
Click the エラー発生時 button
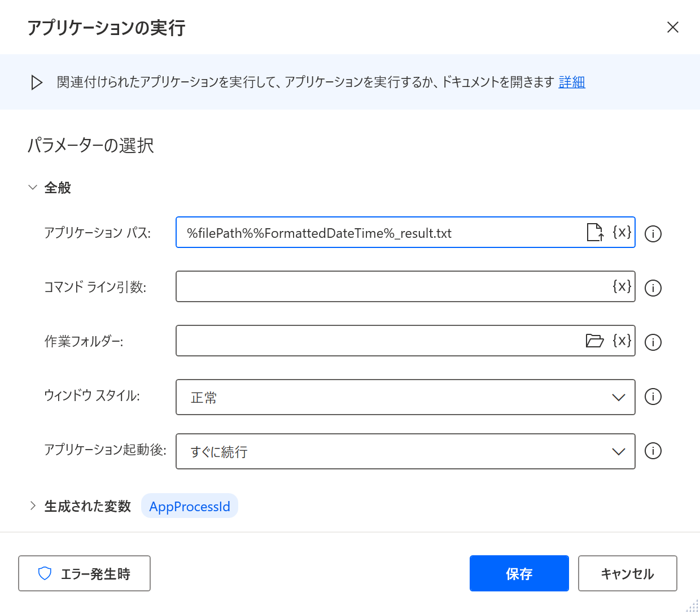(85, 573)
